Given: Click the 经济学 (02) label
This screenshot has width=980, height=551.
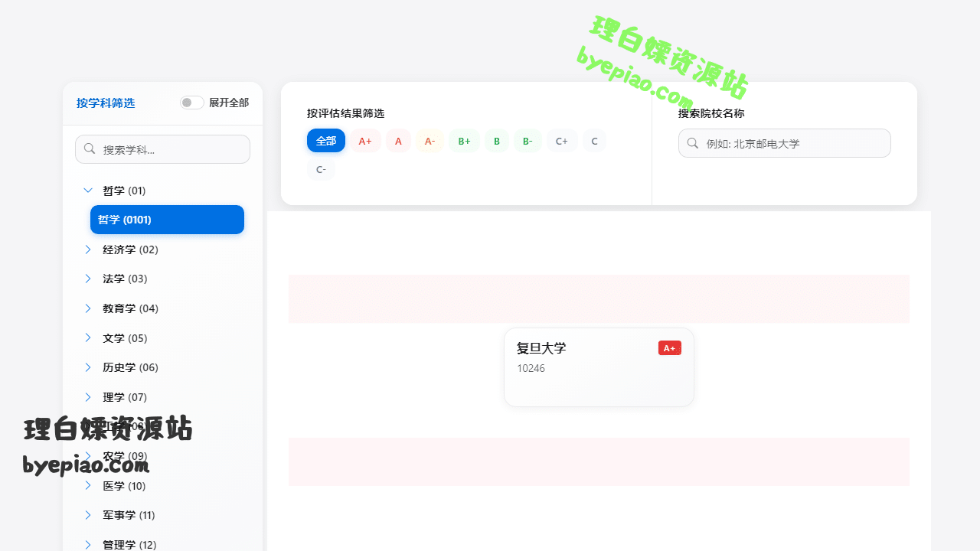Looking at the screenshot, I should tap(130, 249).
